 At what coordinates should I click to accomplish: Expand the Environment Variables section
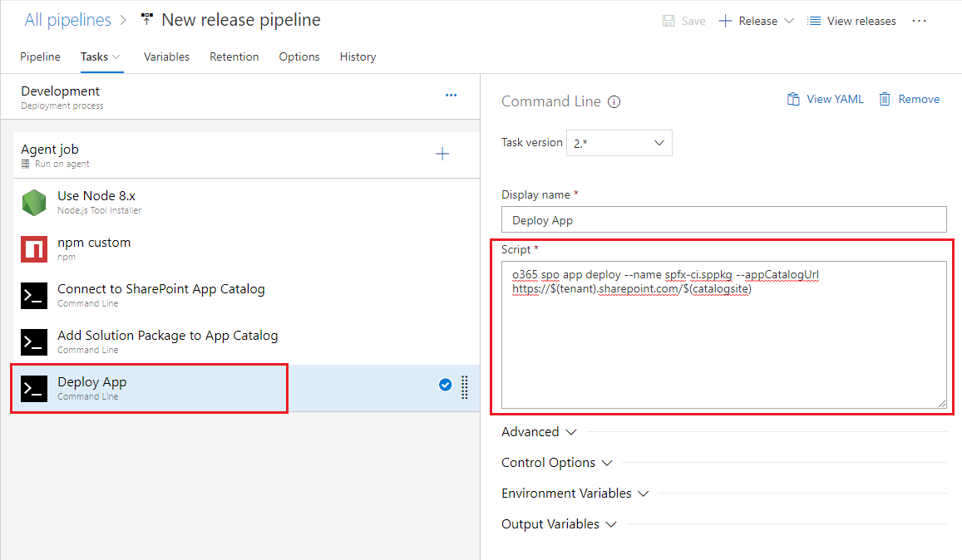(x=575, y=494)
